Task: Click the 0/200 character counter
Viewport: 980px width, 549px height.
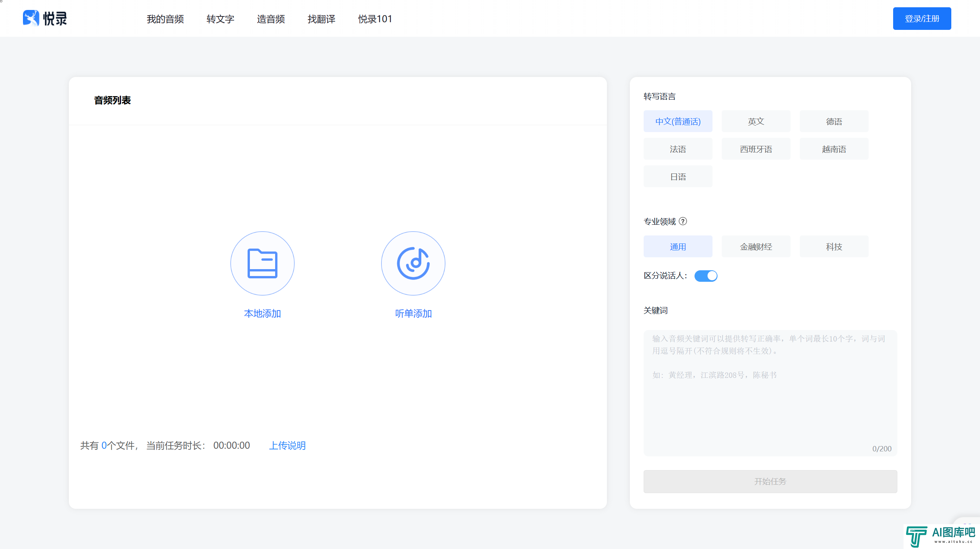Action: click(882, 448)
